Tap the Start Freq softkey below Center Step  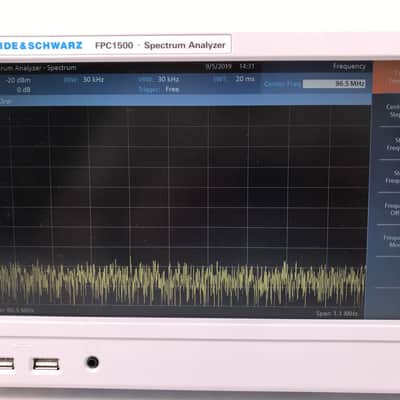388,144
